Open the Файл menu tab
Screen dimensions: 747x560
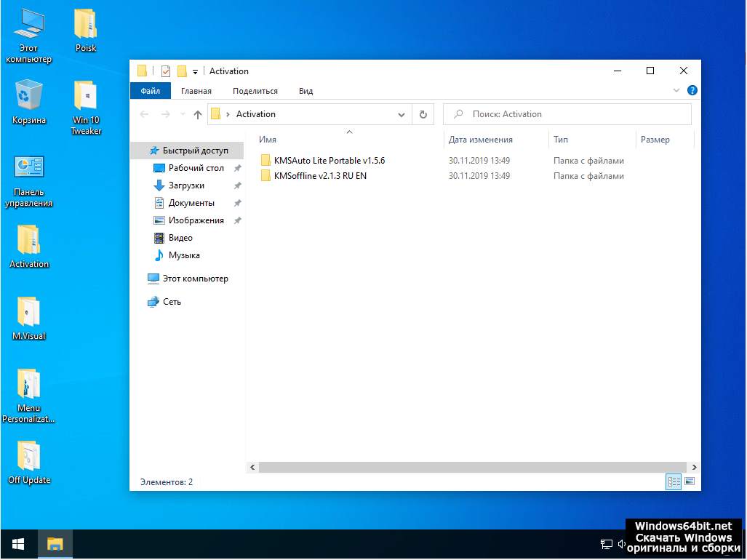pos(151,91)
